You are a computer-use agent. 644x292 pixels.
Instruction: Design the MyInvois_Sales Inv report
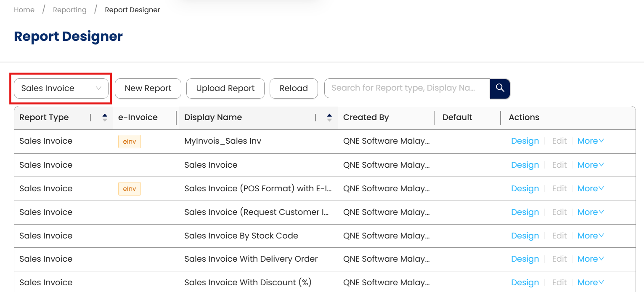(x=525, y=141)
